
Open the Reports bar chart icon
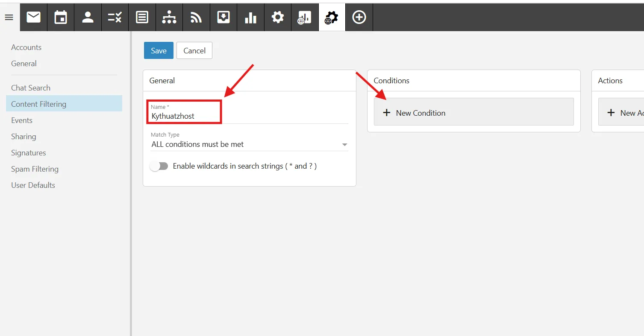250,17
